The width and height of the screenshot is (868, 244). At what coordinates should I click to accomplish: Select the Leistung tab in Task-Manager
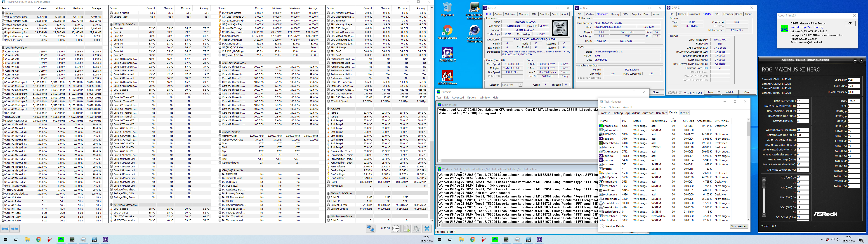[617, 113]
